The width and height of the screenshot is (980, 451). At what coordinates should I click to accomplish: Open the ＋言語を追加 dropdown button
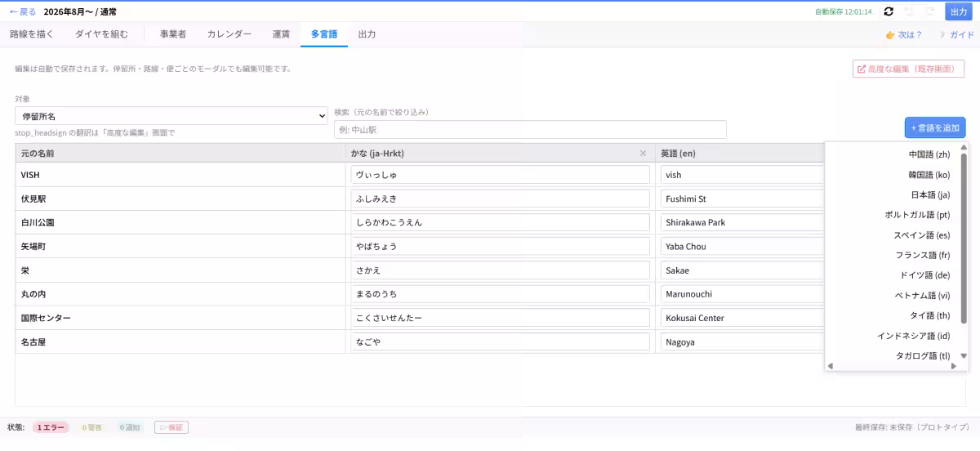pos(935,127)
